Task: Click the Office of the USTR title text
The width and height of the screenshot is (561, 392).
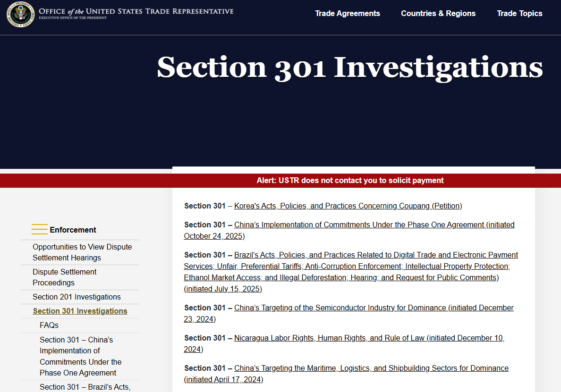Action: [136, 12]
